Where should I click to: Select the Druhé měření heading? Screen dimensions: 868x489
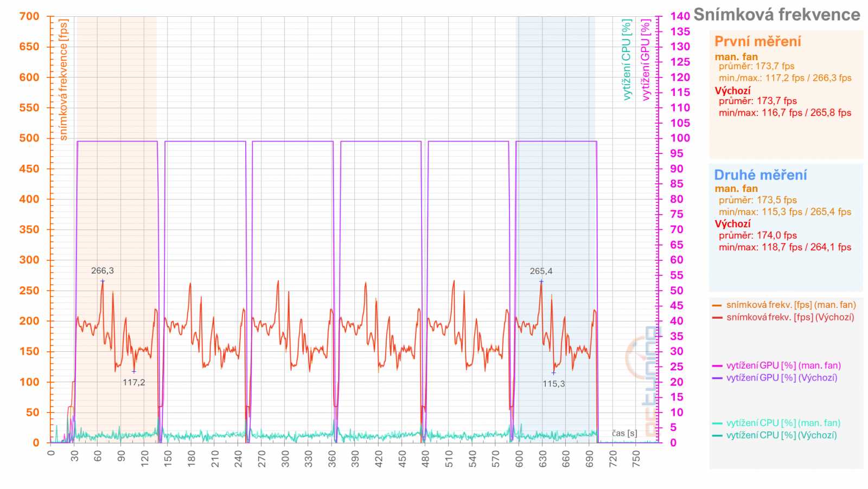point(760,175)
